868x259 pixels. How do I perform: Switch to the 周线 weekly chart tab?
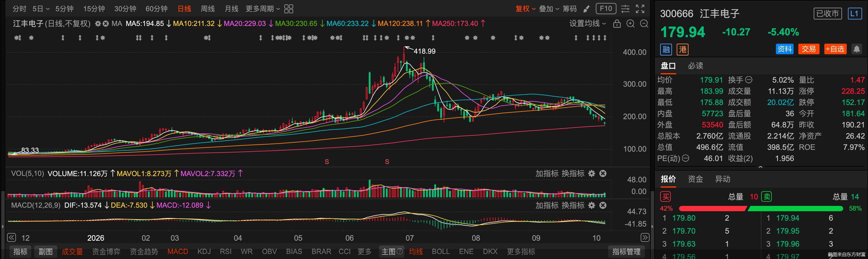point(208,9)
